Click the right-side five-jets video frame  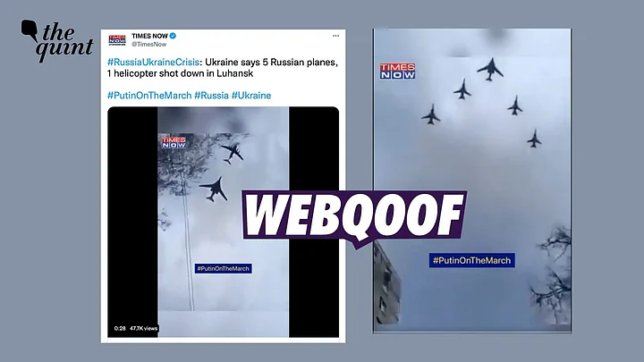tap(472, 181)
